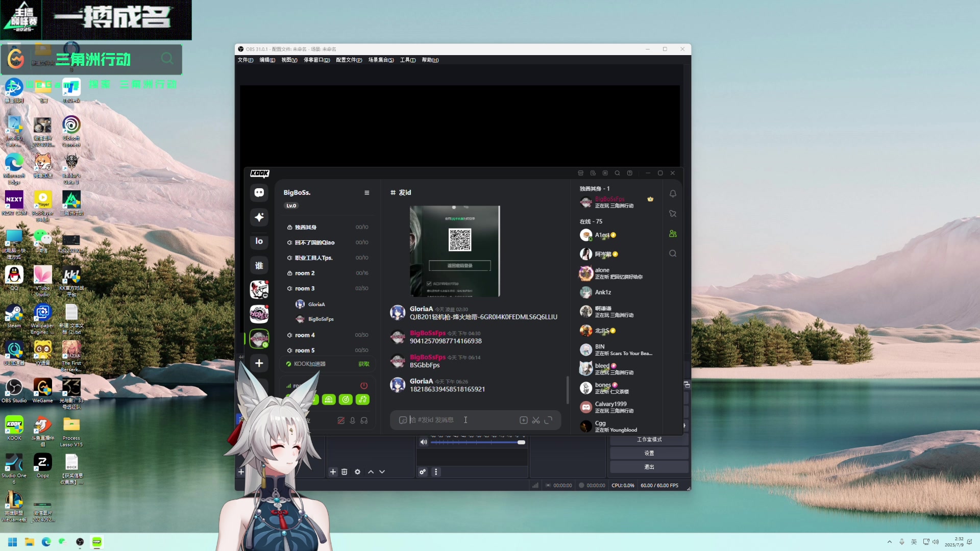980x551 pixels.
Task: Adjust OBS audio mixer volume slider
Action: point(478,442)
